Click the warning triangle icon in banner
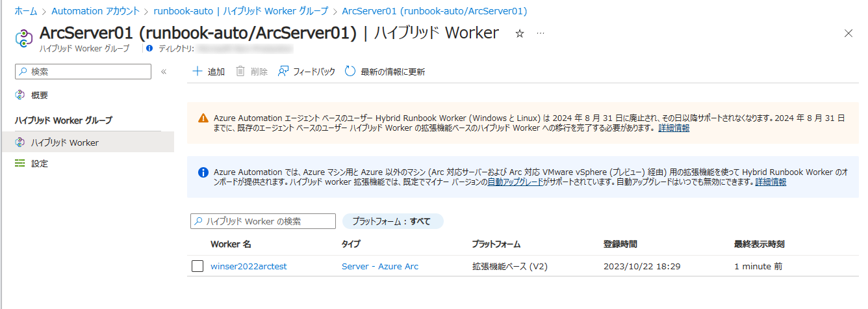 point(202,118)
